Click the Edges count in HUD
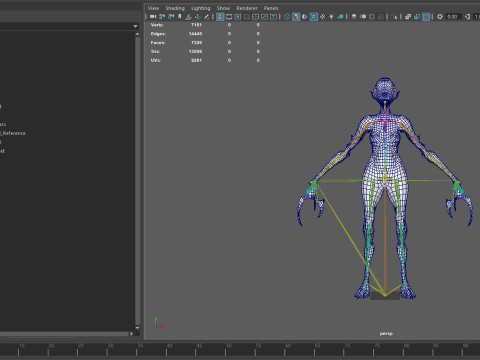480x360 pixels. (x=195, y=34)
